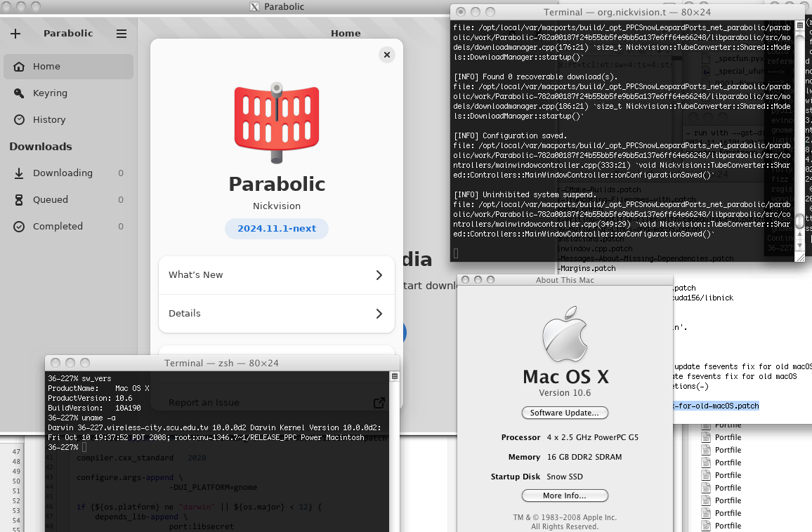Show the Downloading list

click(68, 173)
